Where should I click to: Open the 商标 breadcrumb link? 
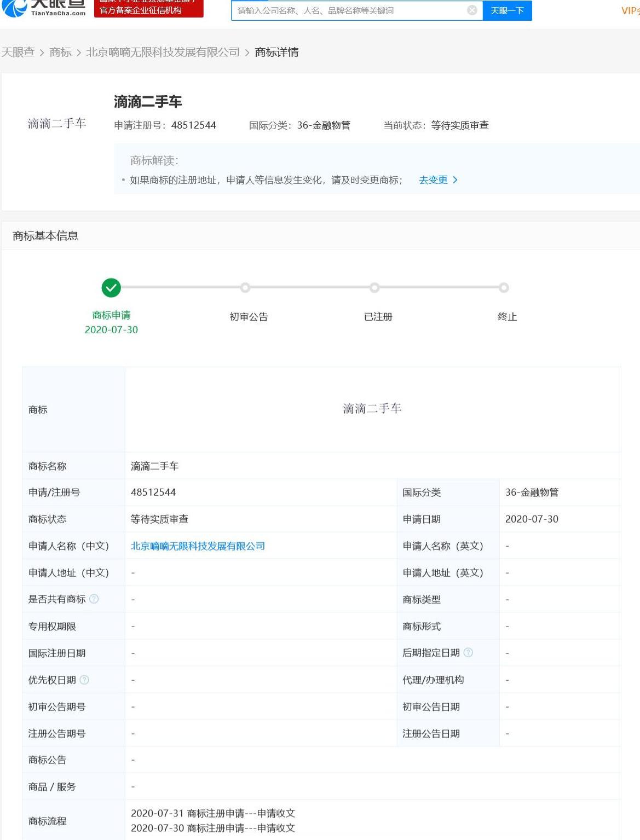[x=60, y=52]
